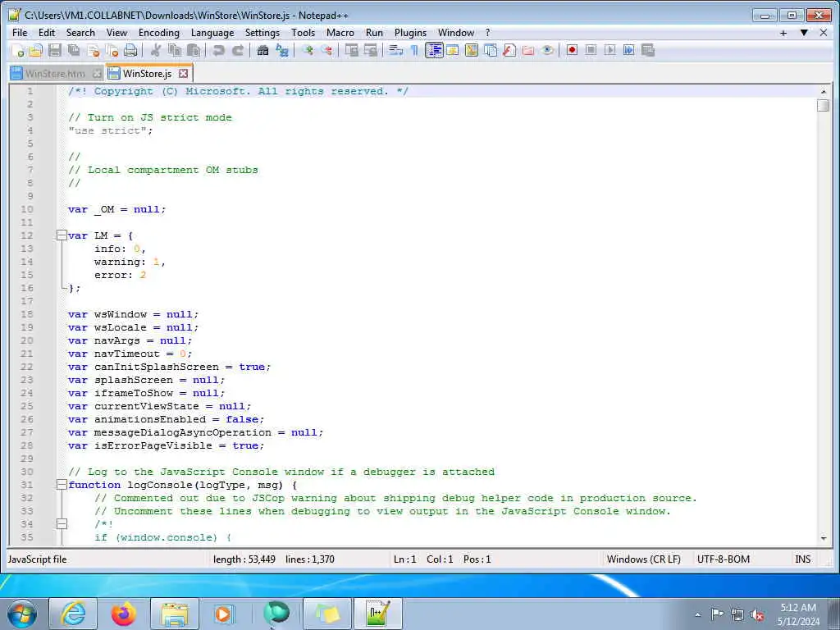Viewport: 840px width, 630px height.
Task: Open the Macro menu
Action: (x=340, y=33)
